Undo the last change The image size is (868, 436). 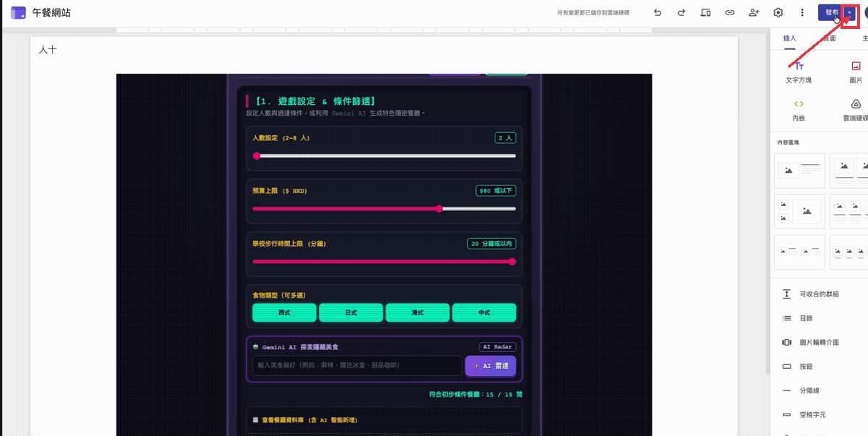658,12
